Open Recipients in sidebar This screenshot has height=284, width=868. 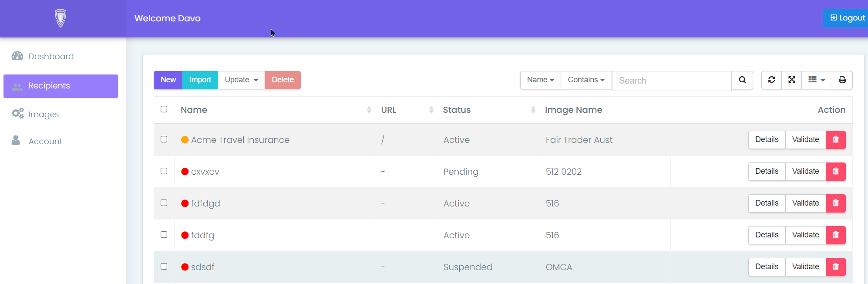pyautogui.click(x=61, y=86)
